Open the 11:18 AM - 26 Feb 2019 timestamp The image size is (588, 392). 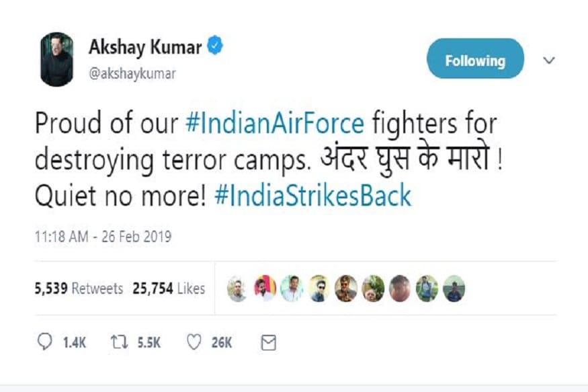103,237
